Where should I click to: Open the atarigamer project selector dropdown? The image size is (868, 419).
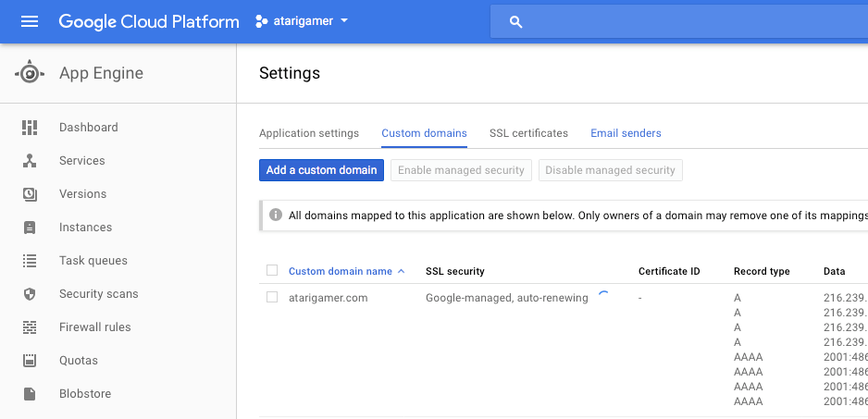pos(303,21)
